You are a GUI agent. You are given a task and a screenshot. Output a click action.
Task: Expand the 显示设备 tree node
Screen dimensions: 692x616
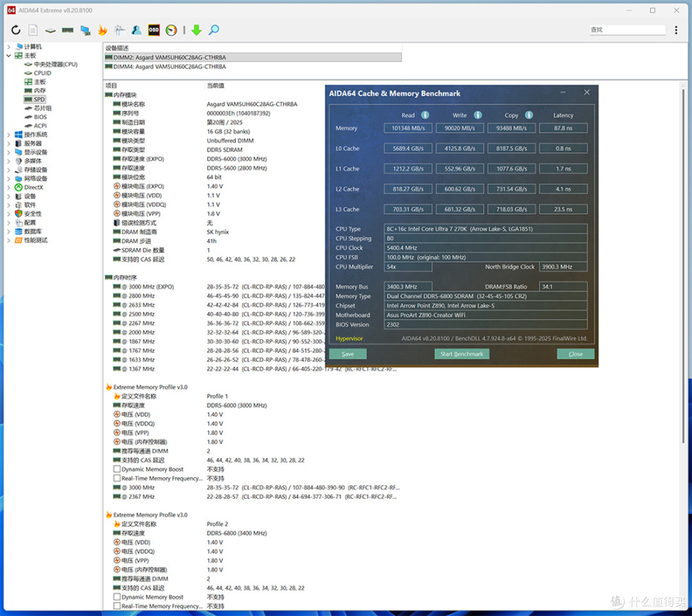click(9, 152)
